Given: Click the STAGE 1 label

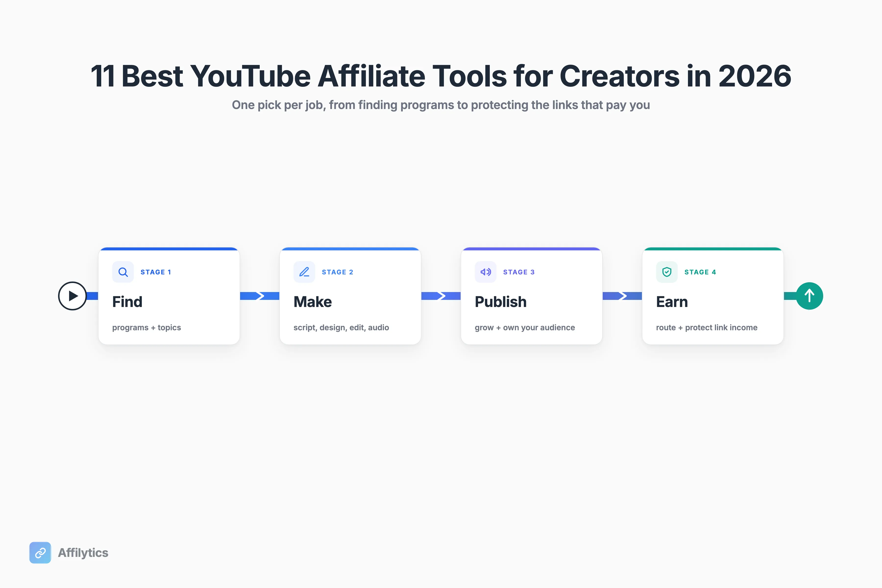Looking at the screenshot, I should pyautogui.click(x=156, y=272).
